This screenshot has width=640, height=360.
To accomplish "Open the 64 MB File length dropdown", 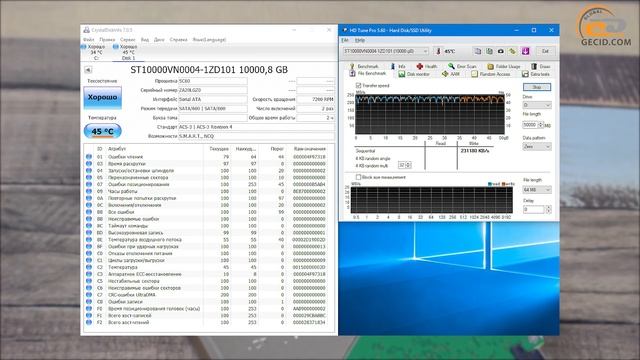I will click(537, 190).
